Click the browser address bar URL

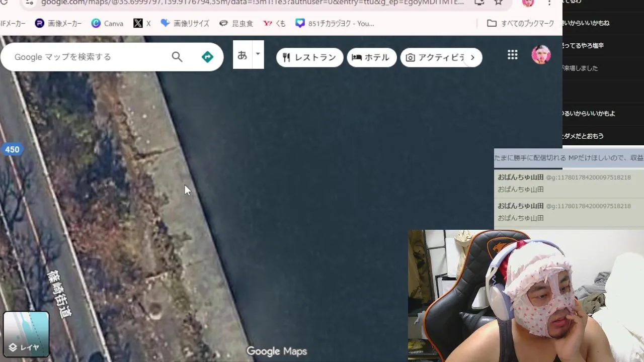(x=252, y=3)
